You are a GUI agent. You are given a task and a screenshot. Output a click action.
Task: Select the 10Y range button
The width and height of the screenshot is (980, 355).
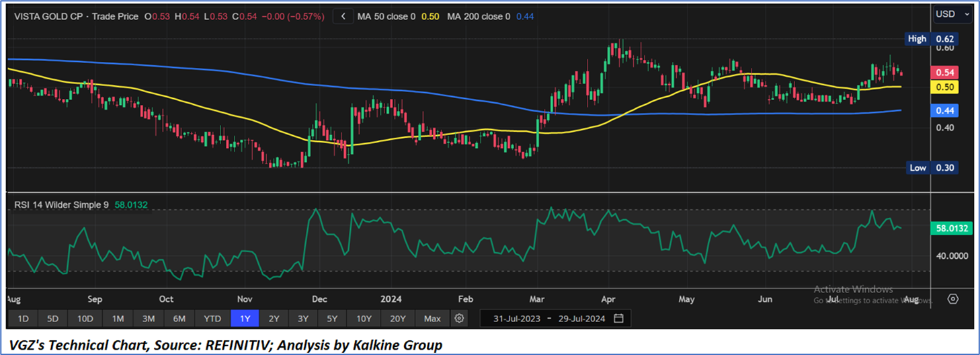tap(364, 318)
